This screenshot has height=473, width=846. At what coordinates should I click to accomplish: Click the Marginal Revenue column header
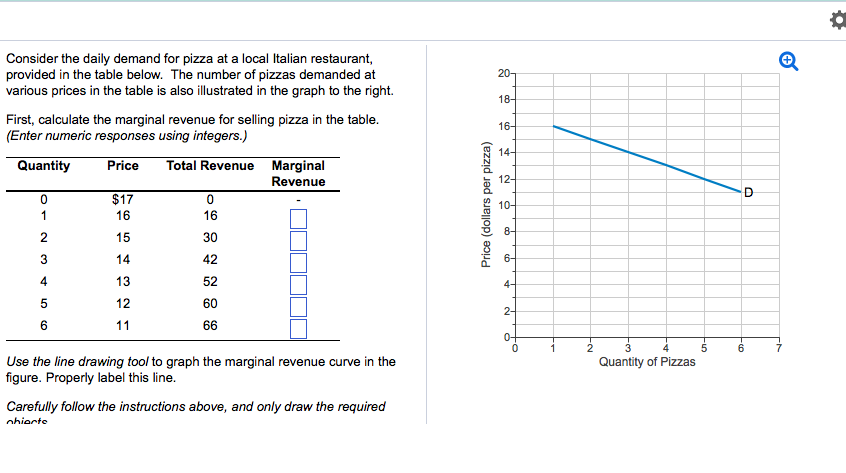tap(298, 174)
